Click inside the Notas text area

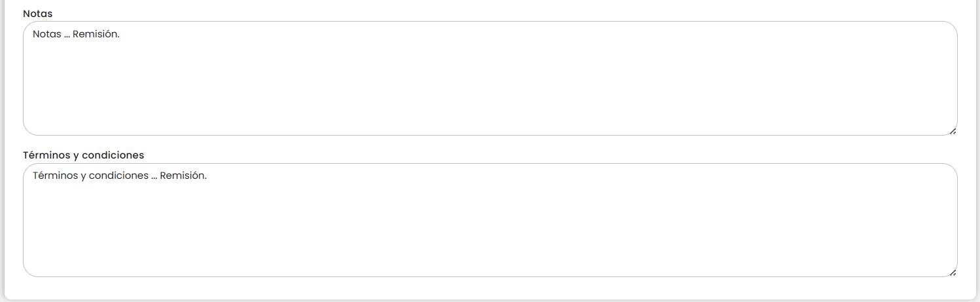(490, 79)
